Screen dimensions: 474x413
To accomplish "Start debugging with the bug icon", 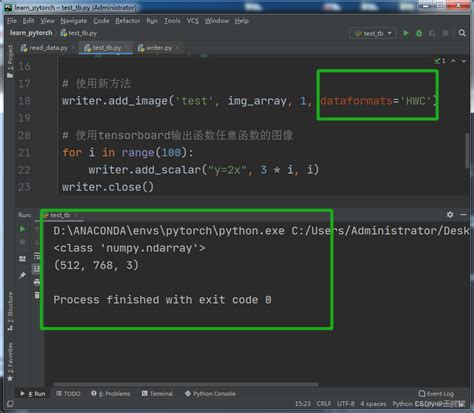I will coord(419,33).
